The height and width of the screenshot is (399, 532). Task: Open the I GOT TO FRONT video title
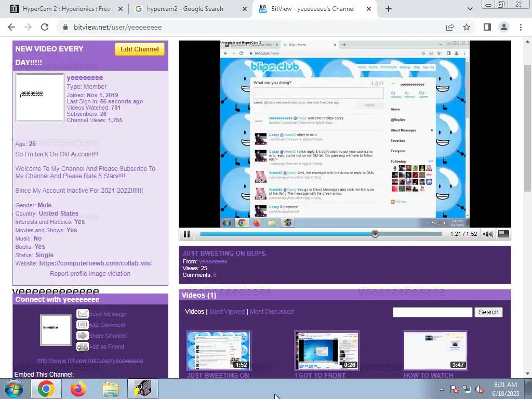click(320, 375)
